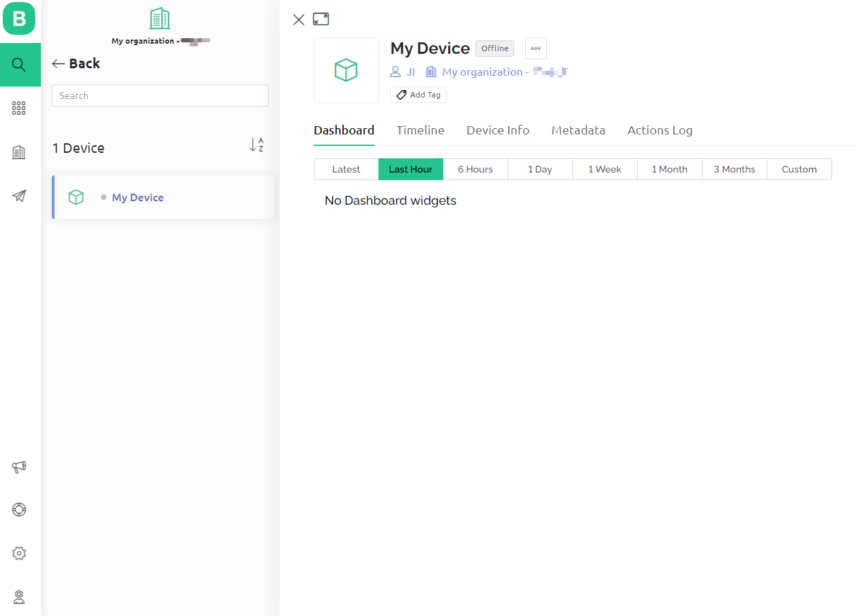856x616 pixels.
Task: Select the 6 Hours time range
Action: 475,169
